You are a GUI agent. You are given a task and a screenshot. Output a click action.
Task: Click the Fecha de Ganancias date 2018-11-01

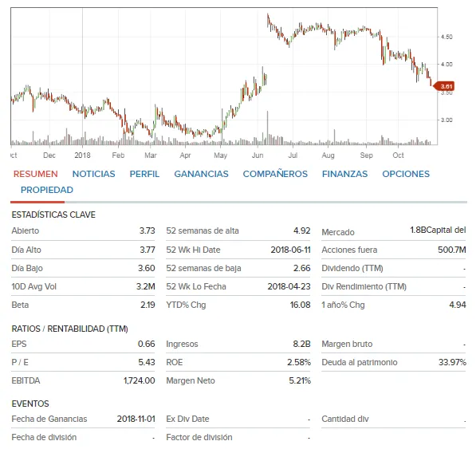pos(136,419)
